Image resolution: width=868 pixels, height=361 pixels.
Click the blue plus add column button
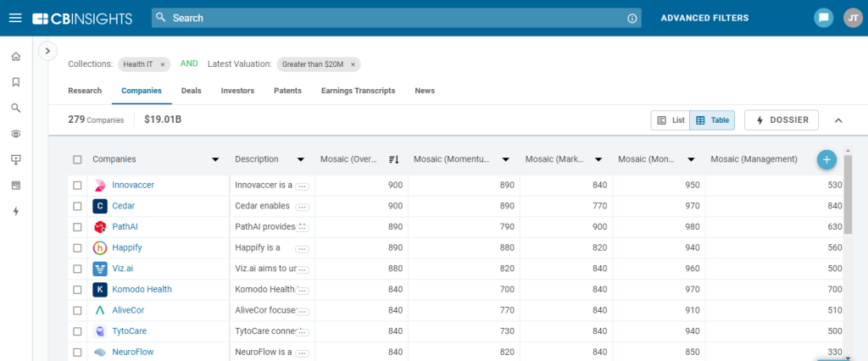(826, 159)
